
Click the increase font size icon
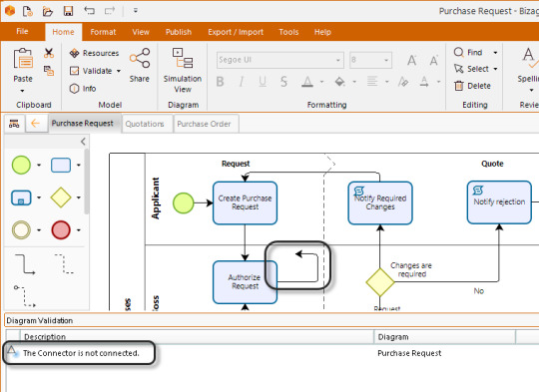[412, 61]
